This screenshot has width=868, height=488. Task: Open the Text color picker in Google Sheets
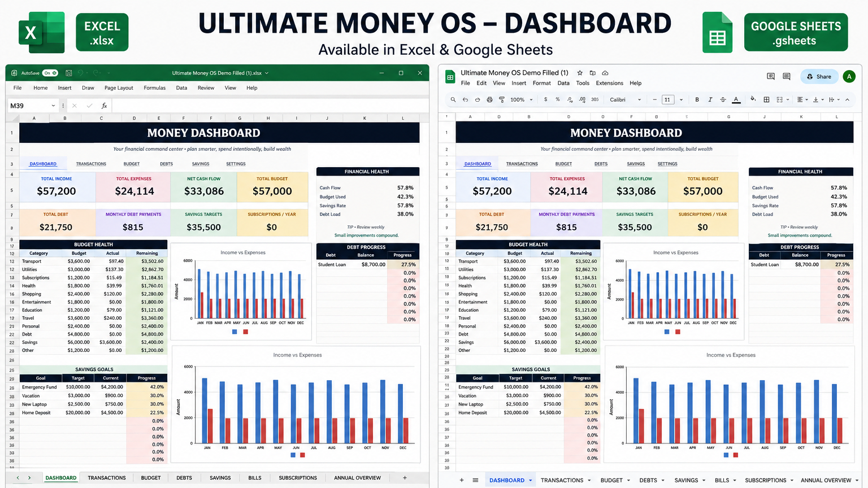(x=736, y=99)
